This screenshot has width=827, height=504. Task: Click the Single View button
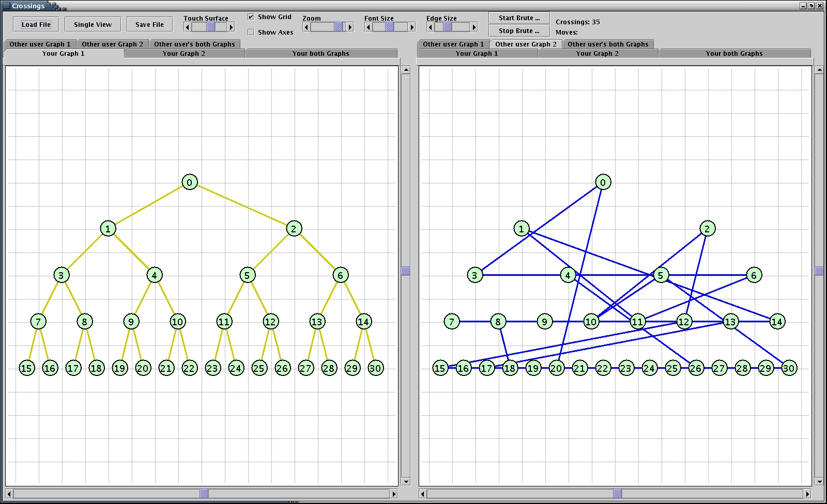92,24
